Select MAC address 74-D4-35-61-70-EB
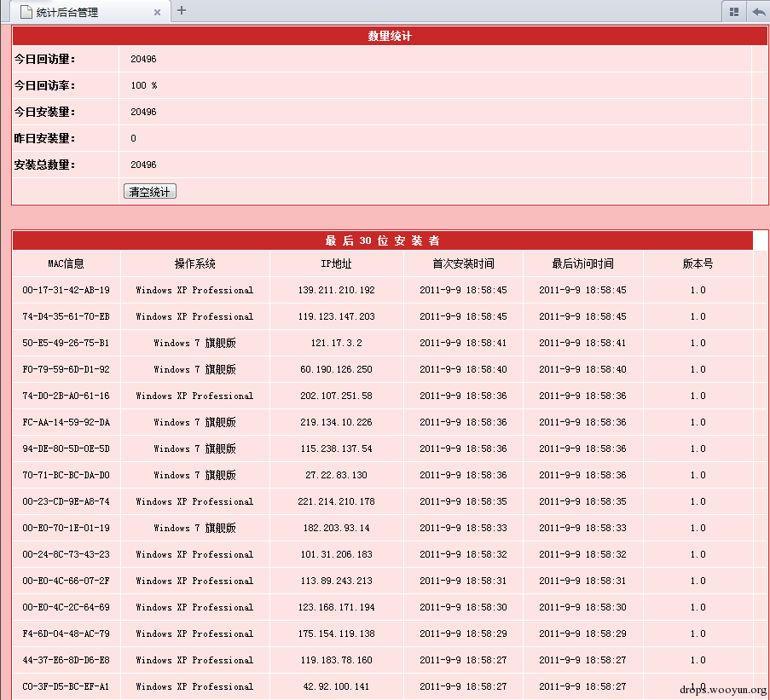 coord(67,316)
